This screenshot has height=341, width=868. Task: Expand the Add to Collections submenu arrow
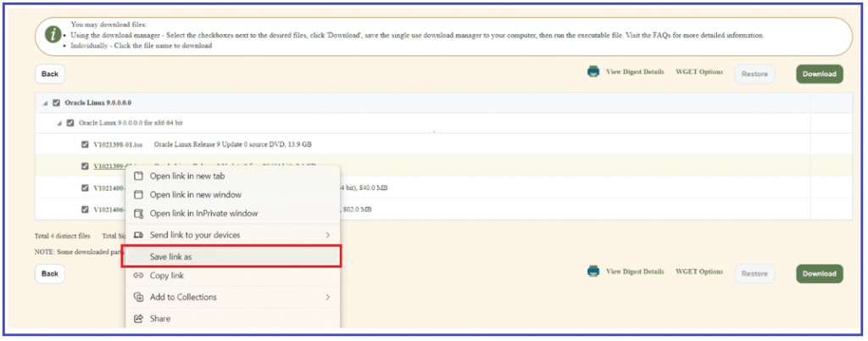click(327, 297)
